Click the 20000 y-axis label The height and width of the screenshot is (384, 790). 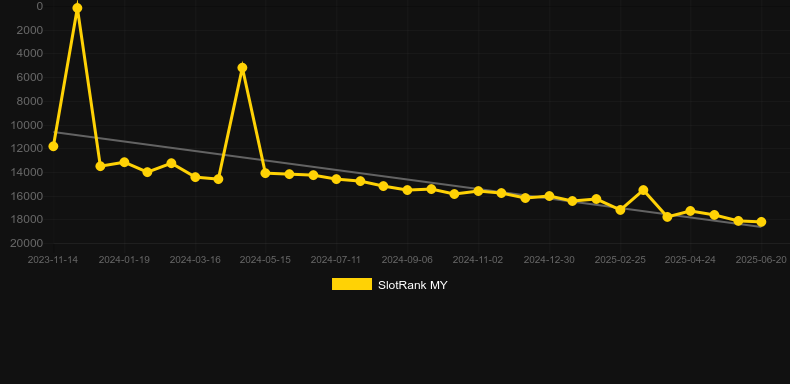27,243
